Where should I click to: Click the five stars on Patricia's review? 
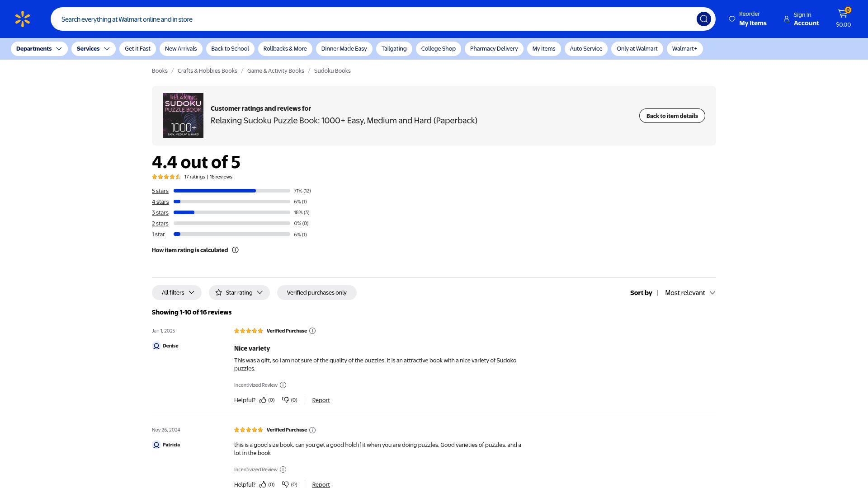(248, 430)
